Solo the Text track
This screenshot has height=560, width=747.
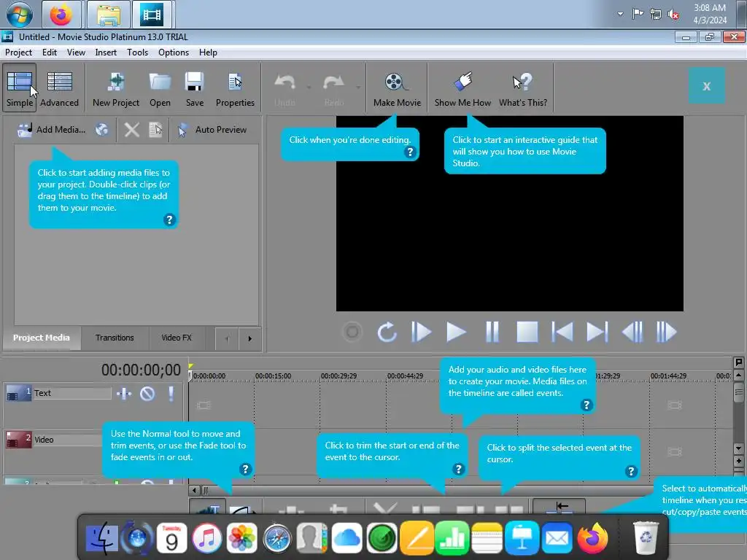click(x=171, y=393)
